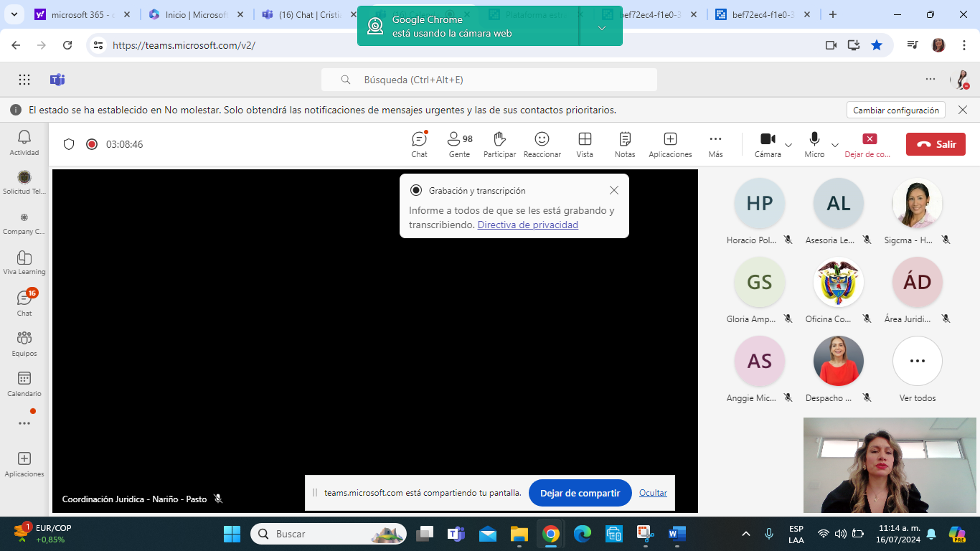
Task: Leave meeting with Salir button
Action: (x=936, y=144)
